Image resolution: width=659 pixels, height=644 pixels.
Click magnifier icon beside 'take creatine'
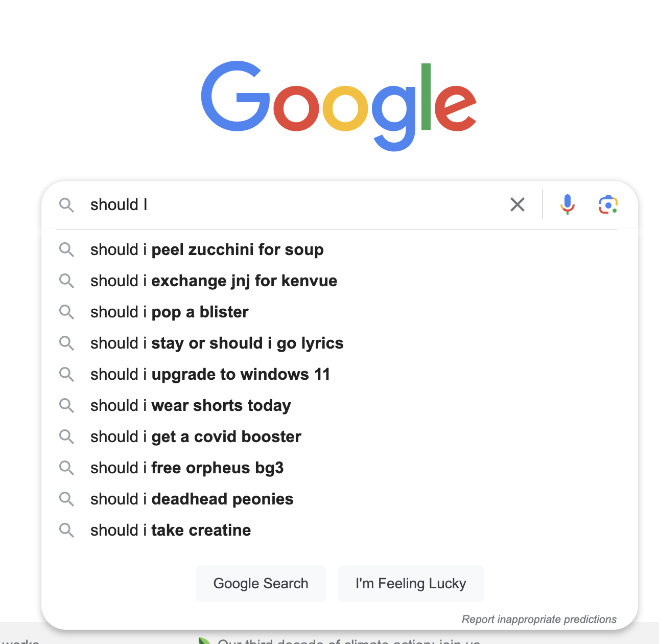pos(67,530)
